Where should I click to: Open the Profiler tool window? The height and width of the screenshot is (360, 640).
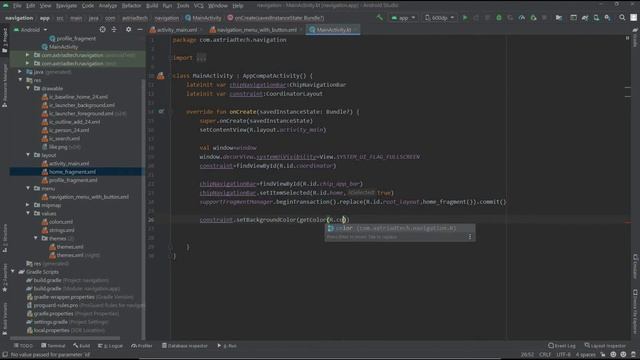[142, 346]
